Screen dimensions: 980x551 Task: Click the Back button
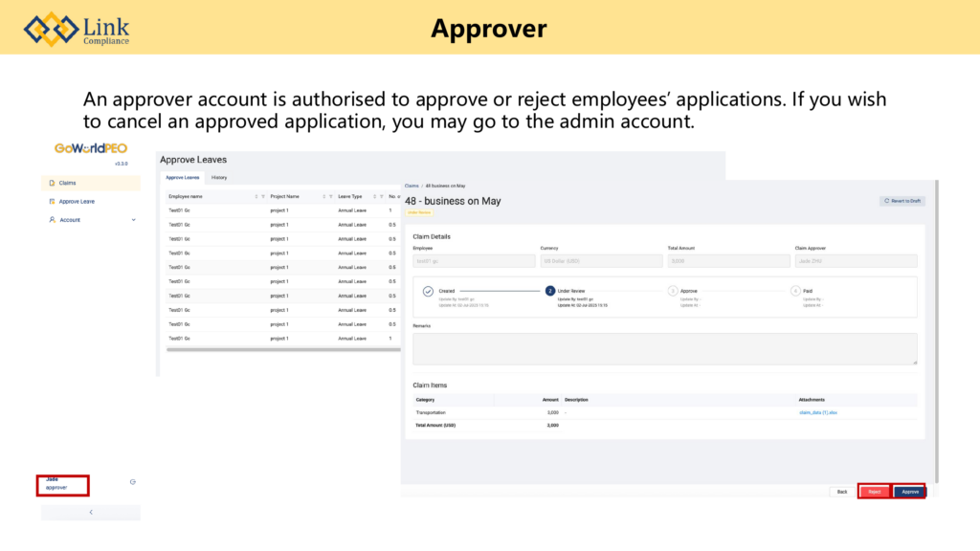841,491
